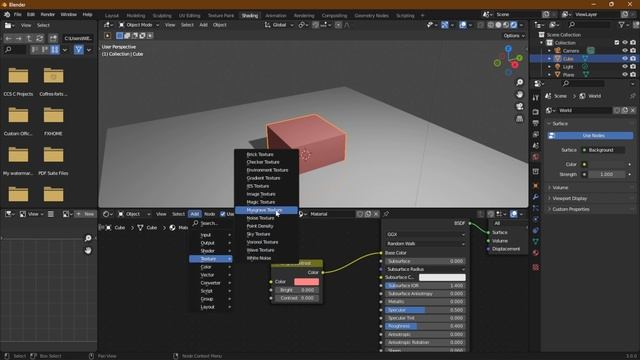640x360 pixels.
Task: Select wireframe viewport shading mode
Action: pyautogui.click(x=491, y=25)
